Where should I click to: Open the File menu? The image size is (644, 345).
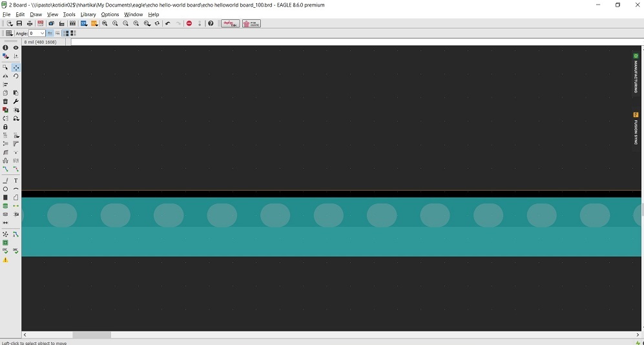(x=6, y=14)
